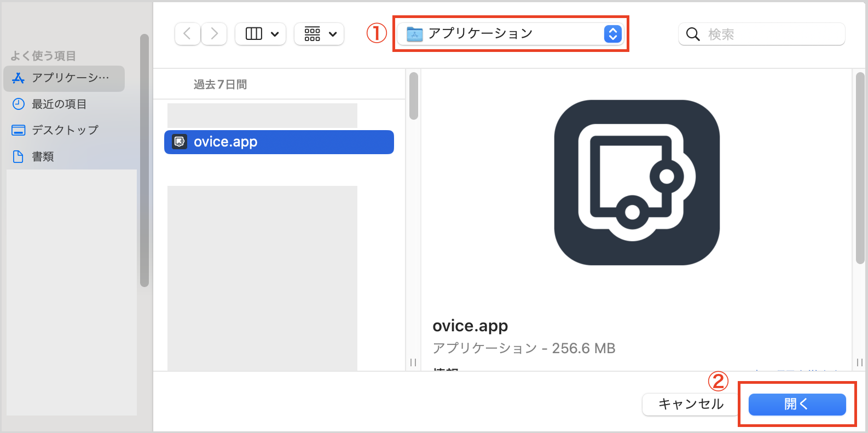Click the 開く button
The width and height of the screenshot is (868, 433).
[797, 404]
